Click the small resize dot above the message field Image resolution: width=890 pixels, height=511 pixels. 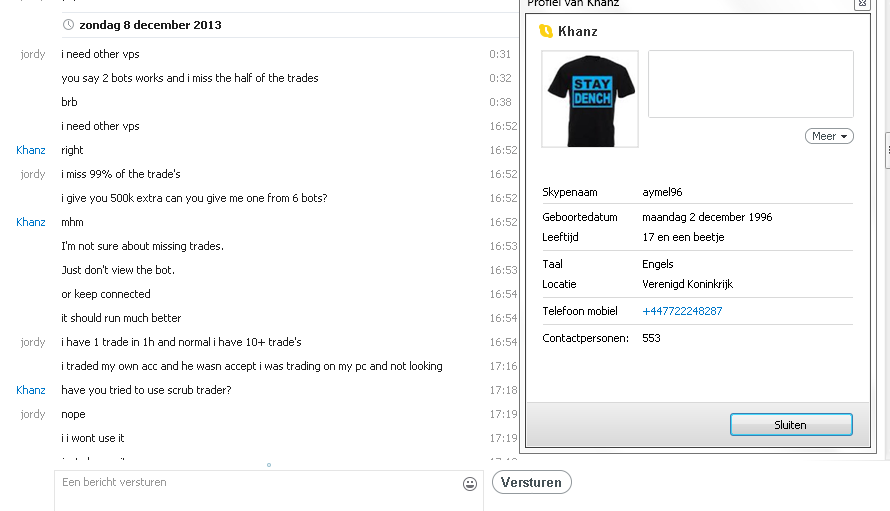(269, 465)
